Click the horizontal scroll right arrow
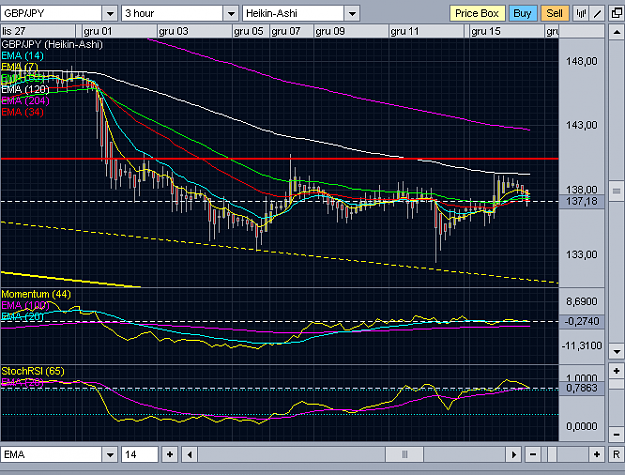 [513, 454]
